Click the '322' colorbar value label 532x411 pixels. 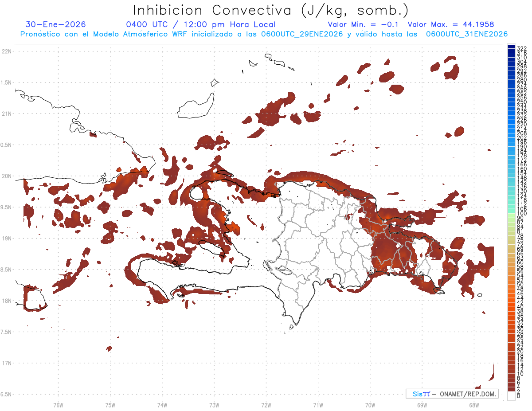pyautogui.click(x=521, y=48)
